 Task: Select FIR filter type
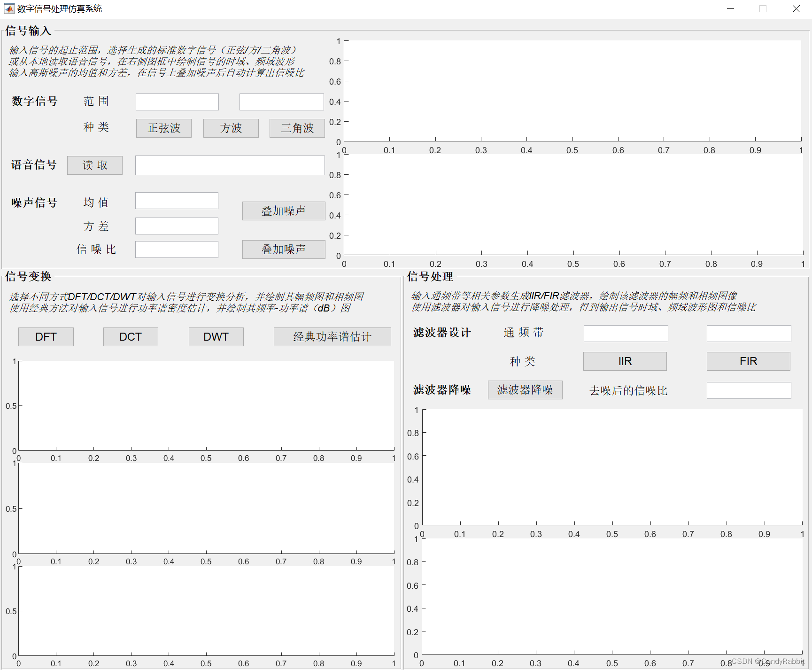click(x=748, y=361)
